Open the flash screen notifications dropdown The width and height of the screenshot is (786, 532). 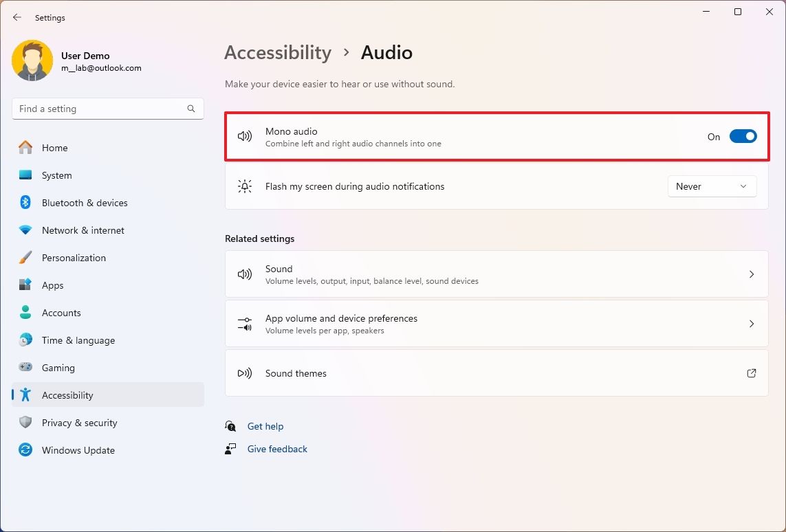point(712,186)
